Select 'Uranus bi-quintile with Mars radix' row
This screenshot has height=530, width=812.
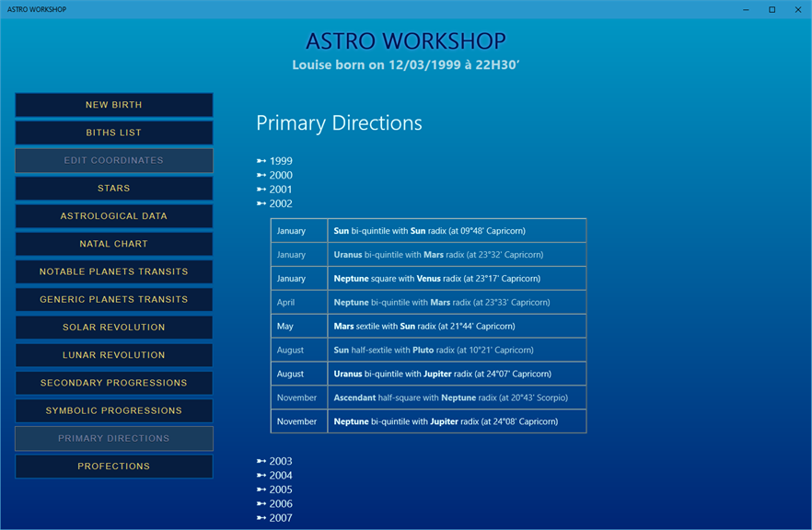click(x=428, y=255)
